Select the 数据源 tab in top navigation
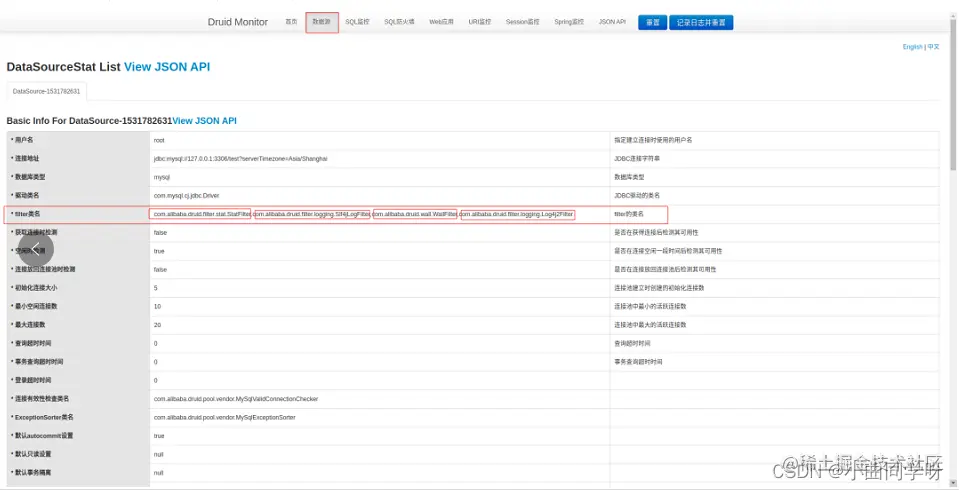Screen dimensions: 959x490 322,21
